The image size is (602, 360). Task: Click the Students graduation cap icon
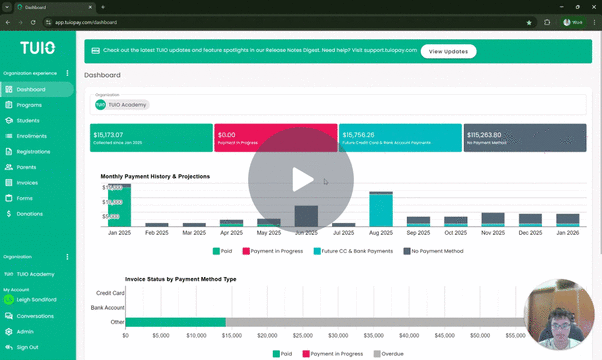click(9, 121)
